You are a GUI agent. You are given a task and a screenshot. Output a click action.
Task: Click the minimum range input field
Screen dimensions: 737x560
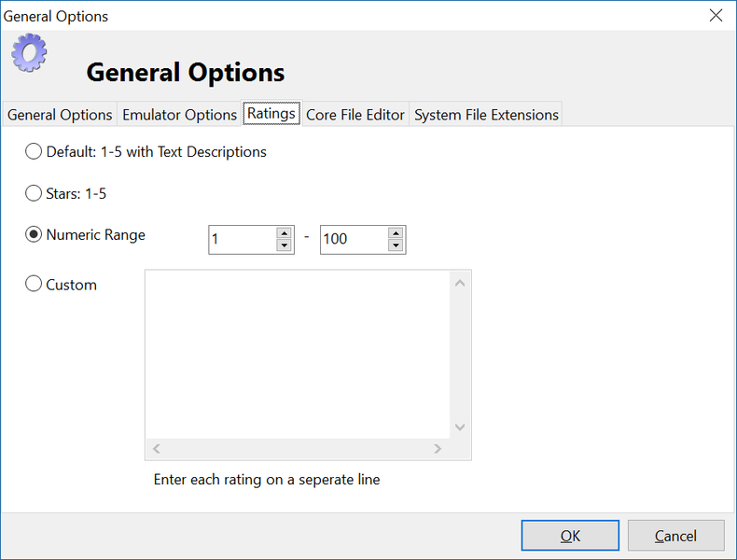tap(242, 240)
